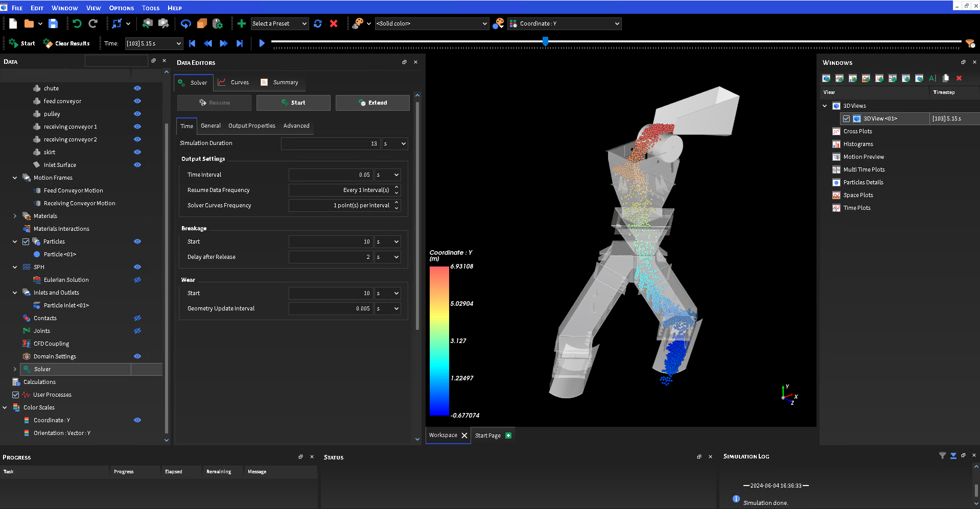Viewport: 980px width, 509px height.
Task: Click the green add preset plus icon
Action: (241, 23)
